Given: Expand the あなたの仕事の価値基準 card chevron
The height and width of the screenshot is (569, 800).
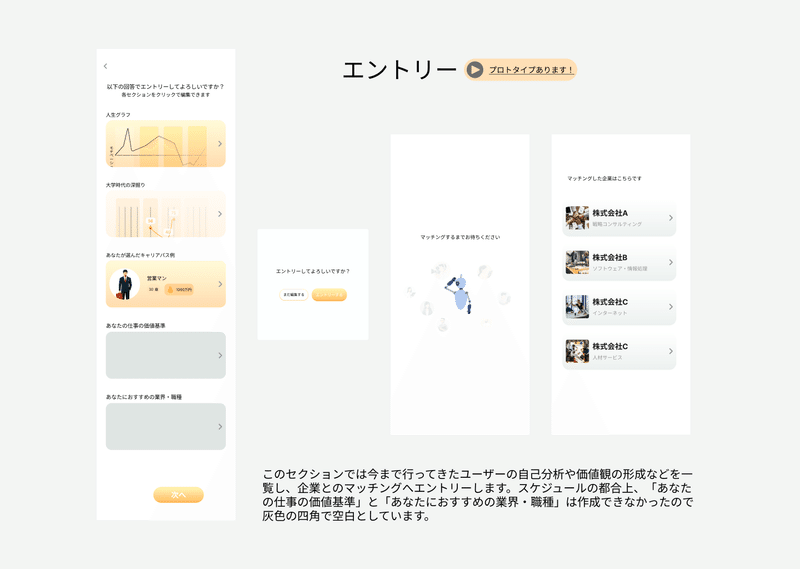Looking at the screenshot, I should pos(220,355).
